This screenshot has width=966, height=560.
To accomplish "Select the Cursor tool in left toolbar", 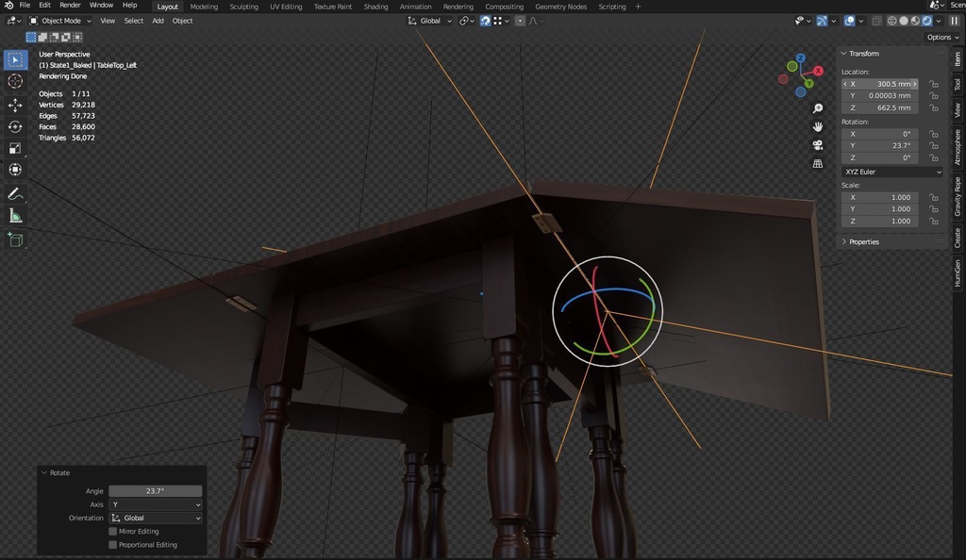I will point(15,81).
